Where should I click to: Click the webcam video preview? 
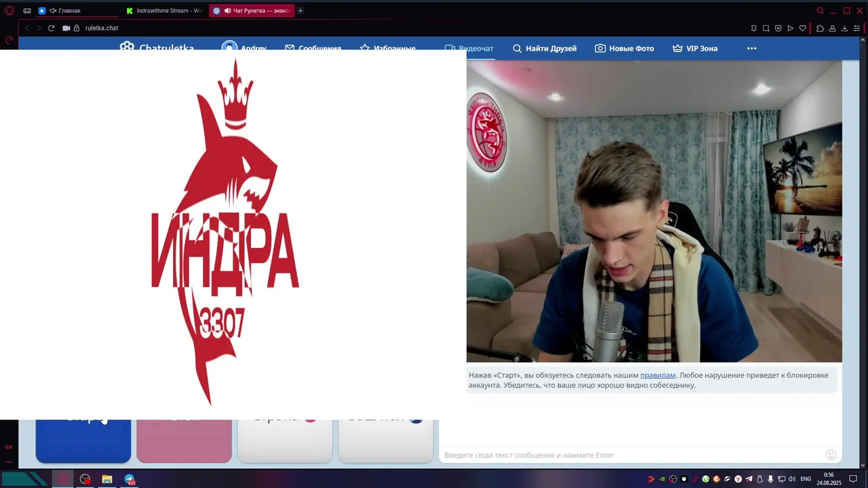(x=654, y=211)
